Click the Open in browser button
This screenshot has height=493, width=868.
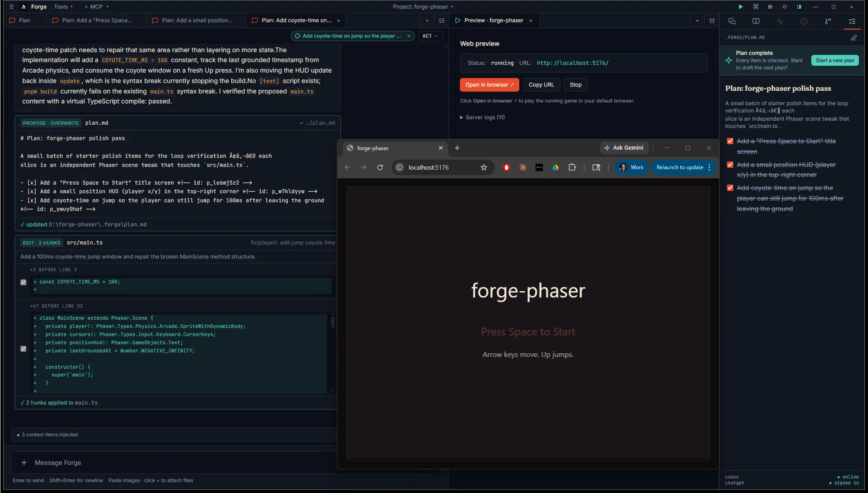click(x=489, y=85)
